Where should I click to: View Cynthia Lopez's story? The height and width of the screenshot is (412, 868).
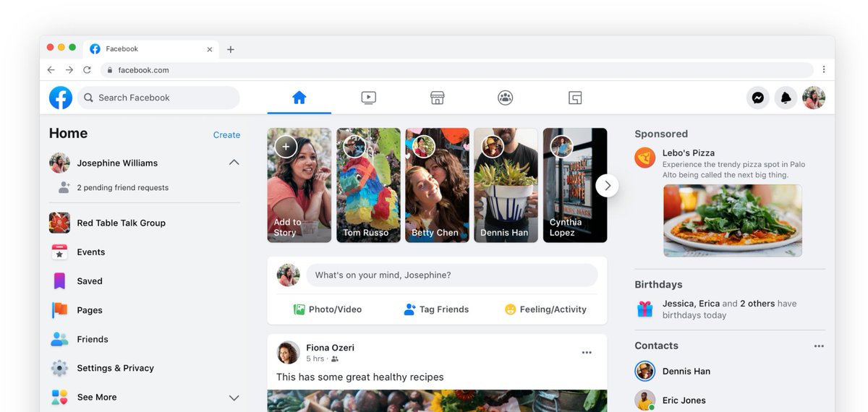575,185
